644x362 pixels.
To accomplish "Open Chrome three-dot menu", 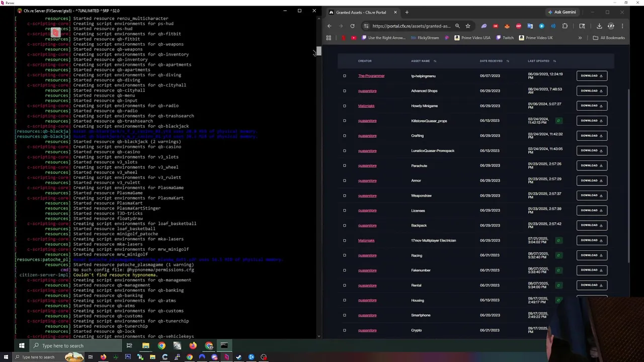I will tap(622, 26).
